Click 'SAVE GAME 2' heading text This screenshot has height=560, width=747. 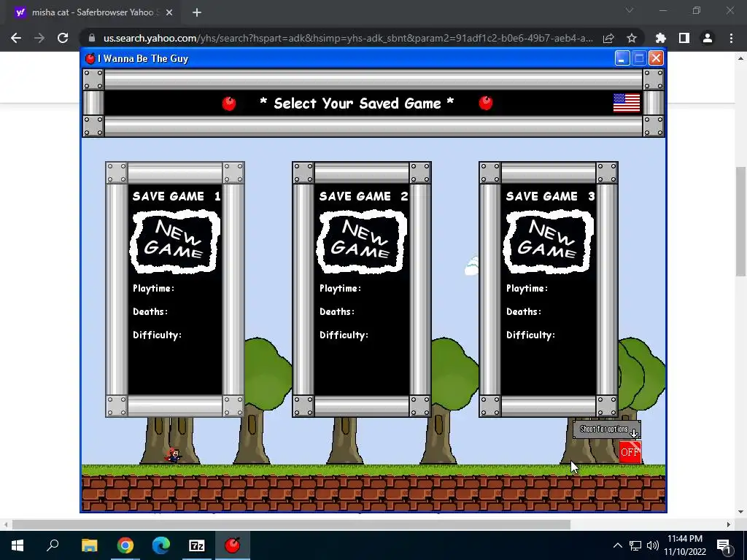pos(363,196)
